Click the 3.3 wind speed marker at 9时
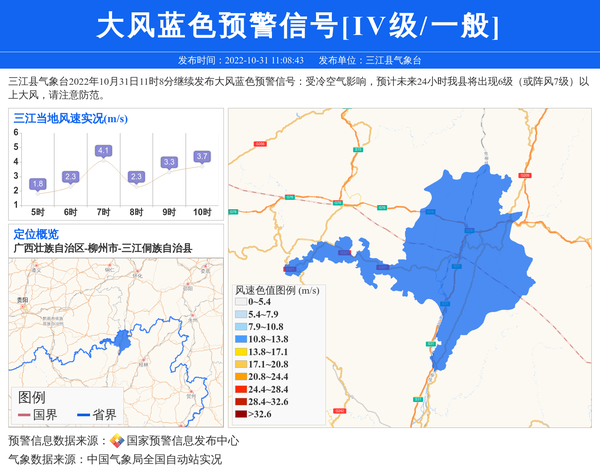Screen dimensions: 600x471 tap(169, 162)
